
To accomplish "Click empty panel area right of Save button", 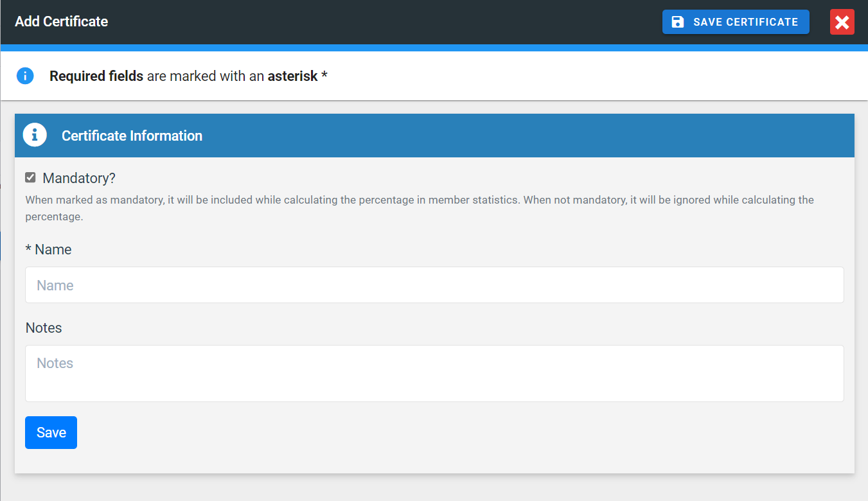I will click(x=450, y=432).
